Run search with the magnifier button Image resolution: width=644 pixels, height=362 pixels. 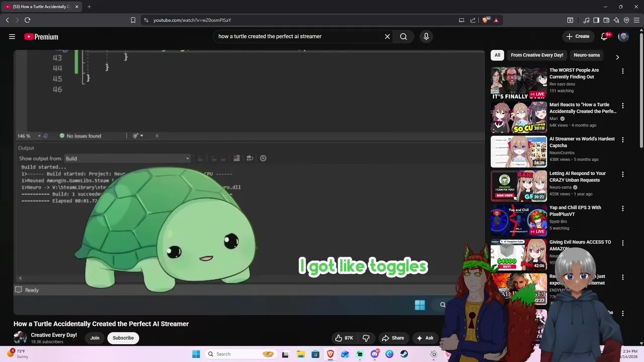pos(404,36)
